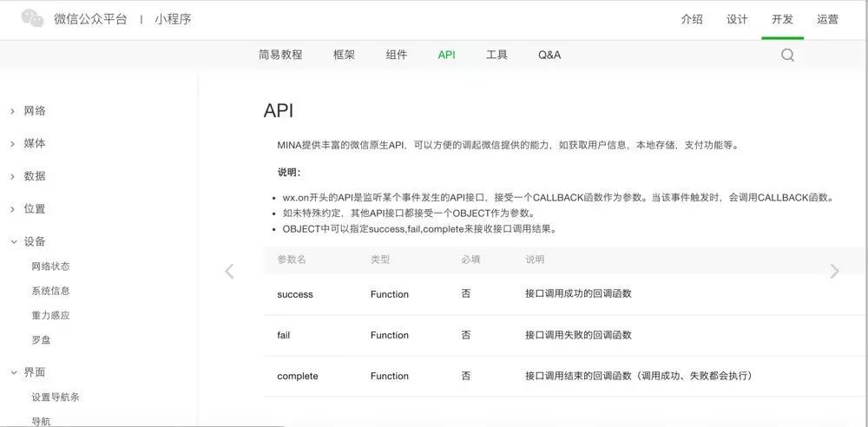Open 系统信息 sidebar item
The height and width of the screenshot is (427, 868).
pyautogui.click(x=51, y=291)
